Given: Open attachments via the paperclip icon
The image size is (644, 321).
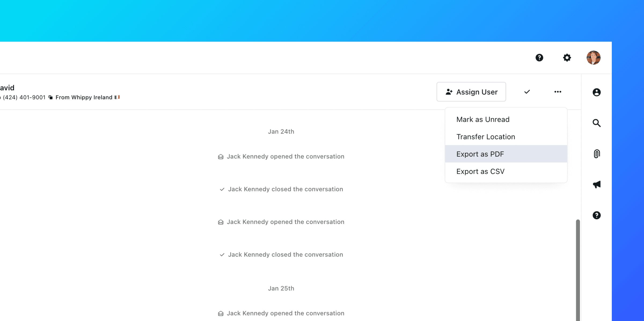Looking at the screenshot, I should tap(596, 154).
